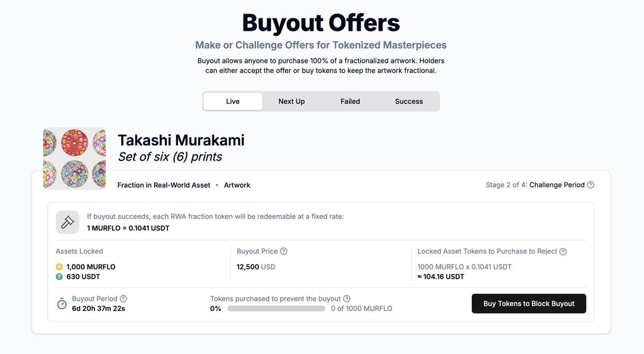644x354 pixels.
Task: Open help for Locked Asset Tokens to Reject
Action: pos(563,251)
